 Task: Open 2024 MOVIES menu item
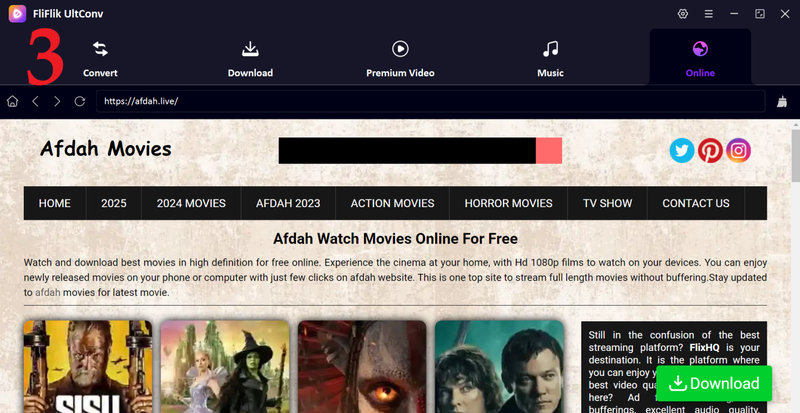[191, 203]
